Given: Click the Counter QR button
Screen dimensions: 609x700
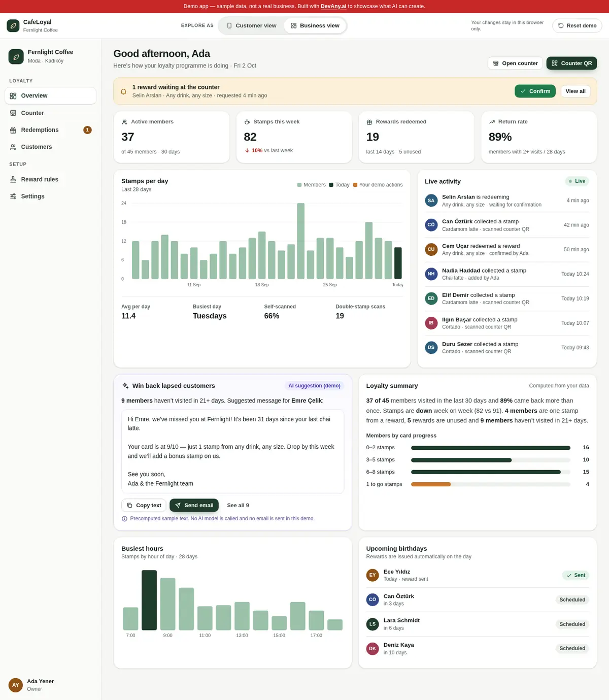Looking at the screenshot, I should pos(571,63).
